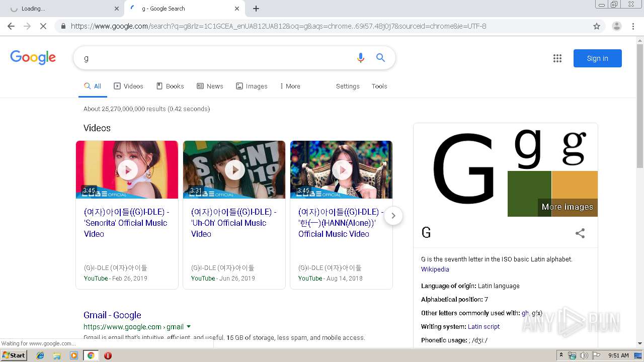
Task: Click the serif lowercase g image
Action: (x=574, y=148)
